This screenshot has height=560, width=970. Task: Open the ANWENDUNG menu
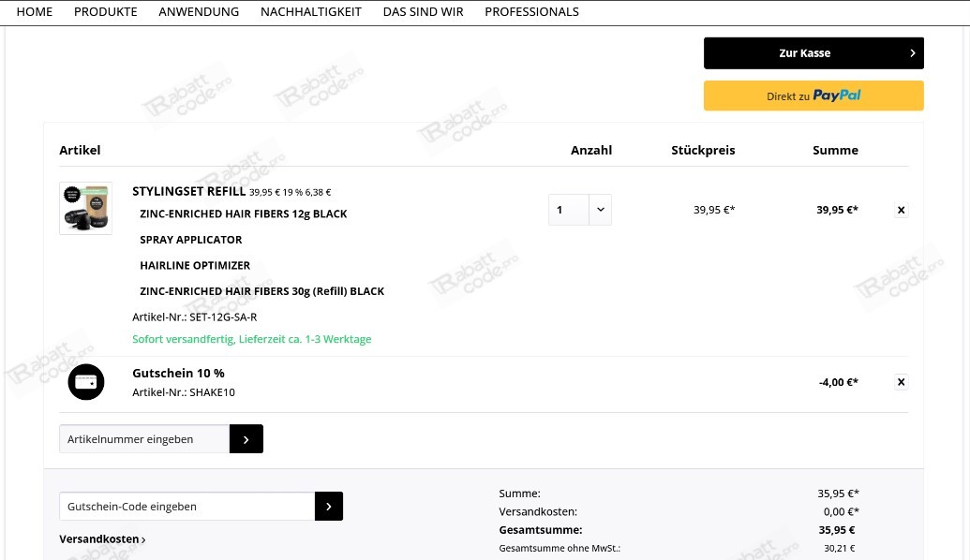tap(199, 12)
